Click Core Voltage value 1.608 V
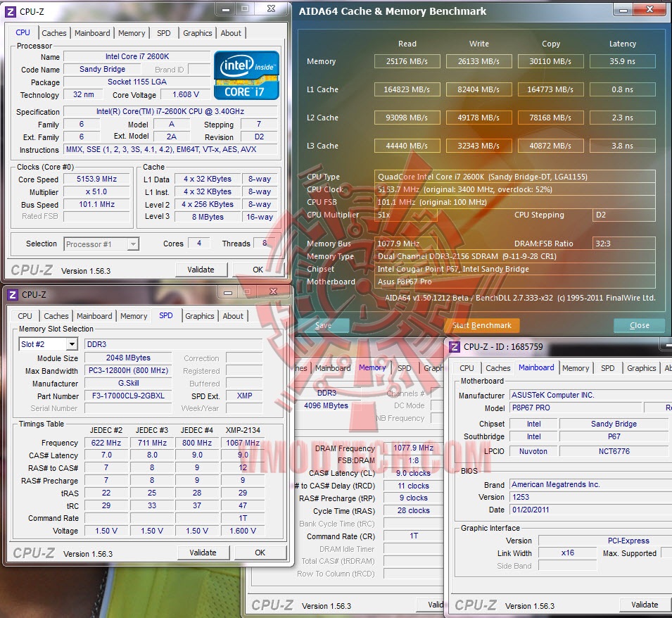Image resolution: width=672 pixels, height=618 pixels. [x=186, y=95]
